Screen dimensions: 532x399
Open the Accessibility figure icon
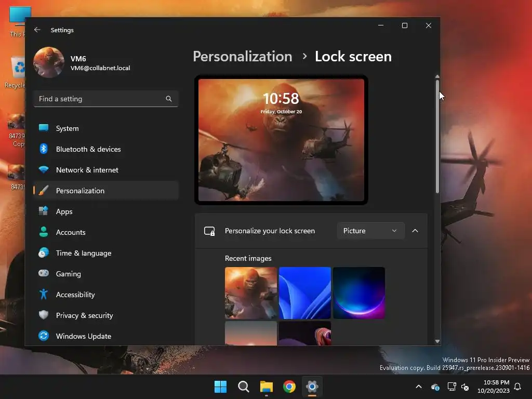coord(44,294)
